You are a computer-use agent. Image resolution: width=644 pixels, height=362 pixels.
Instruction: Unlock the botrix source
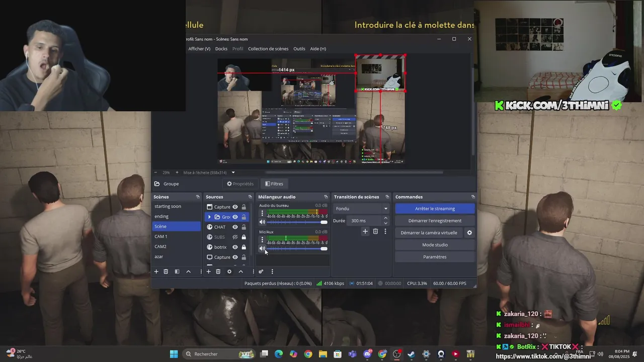tap(244, 247)
